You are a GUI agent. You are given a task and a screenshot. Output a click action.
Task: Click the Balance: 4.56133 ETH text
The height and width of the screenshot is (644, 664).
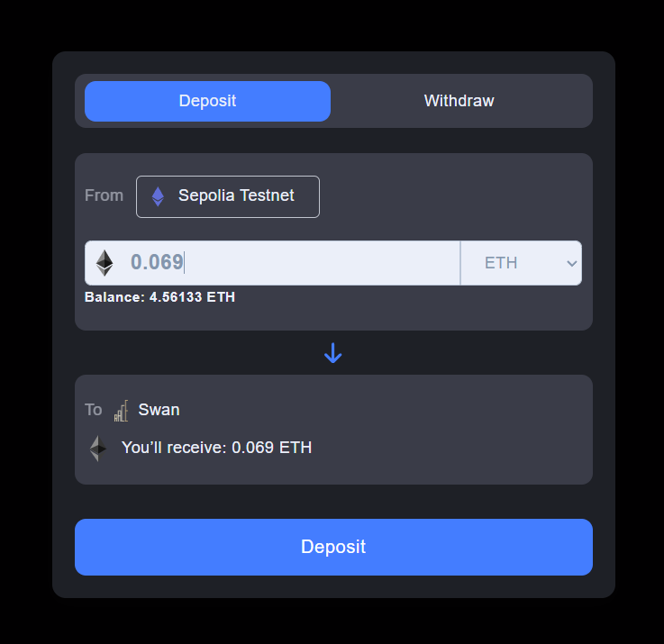pos(159,297)
